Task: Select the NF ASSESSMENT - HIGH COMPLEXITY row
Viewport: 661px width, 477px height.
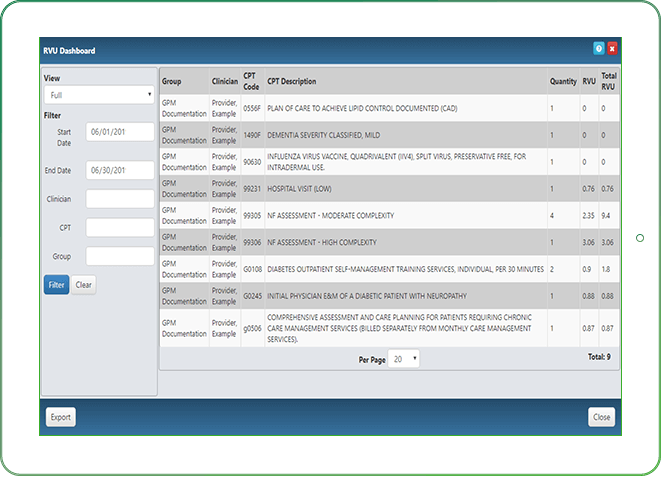Action: (400, 242)
